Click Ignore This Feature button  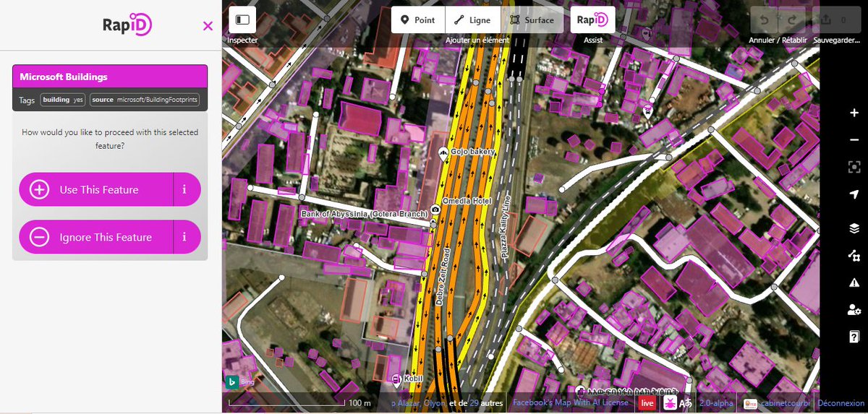tap(96, 237)
